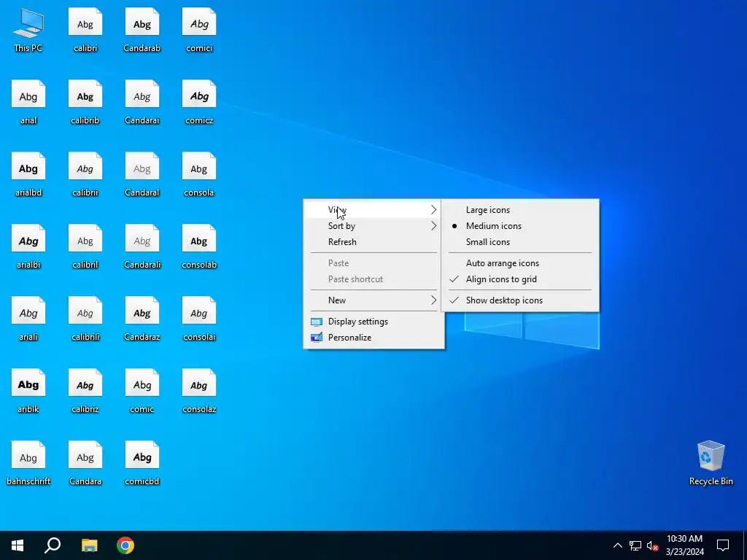Open Display settings from context menu
Image resolution: width=747 pixels, height=560 pixels.
374,322
